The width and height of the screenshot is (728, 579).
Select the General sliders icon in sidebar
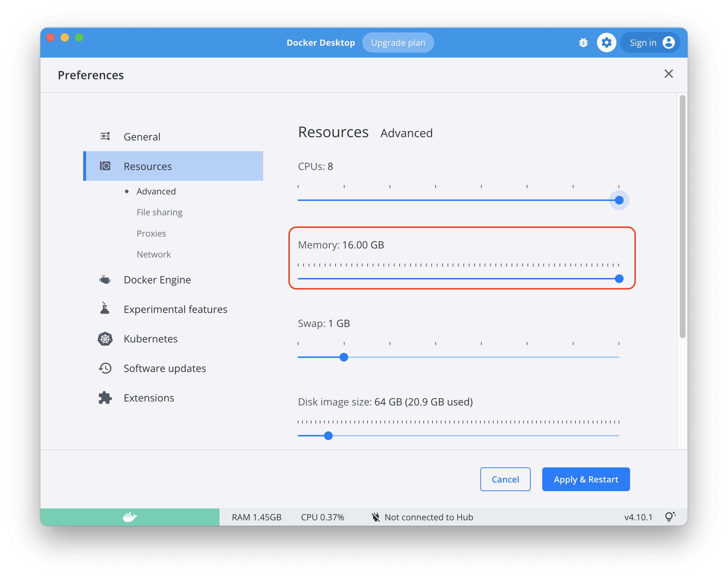105,136
